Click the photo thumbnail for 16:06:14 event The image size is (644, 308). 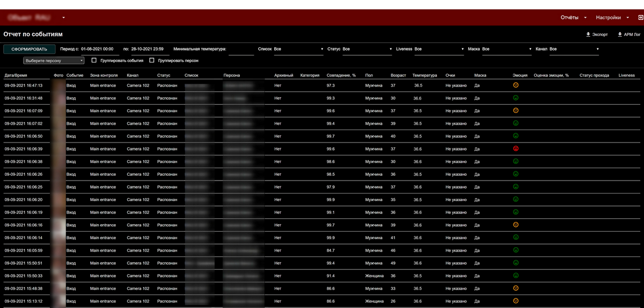point(58,238)
